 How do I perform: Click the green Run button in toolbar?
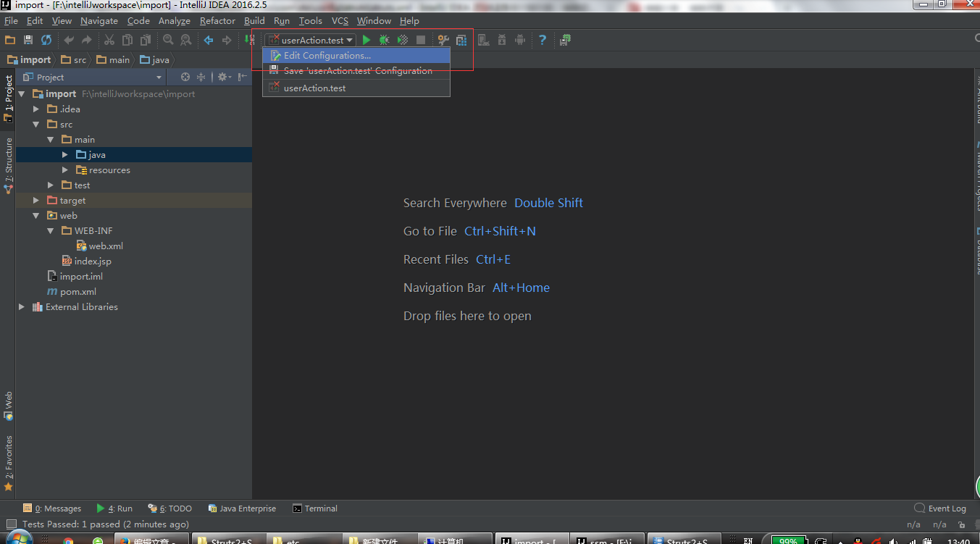tap(367, 41)
